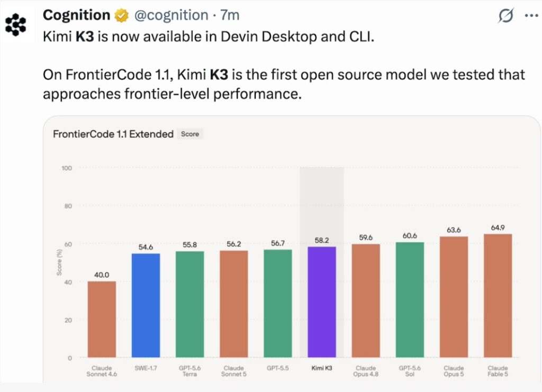Click the FrontierCode 1.1 Extended chart title
Screen dimensions: 542x392
click(113, 134)
